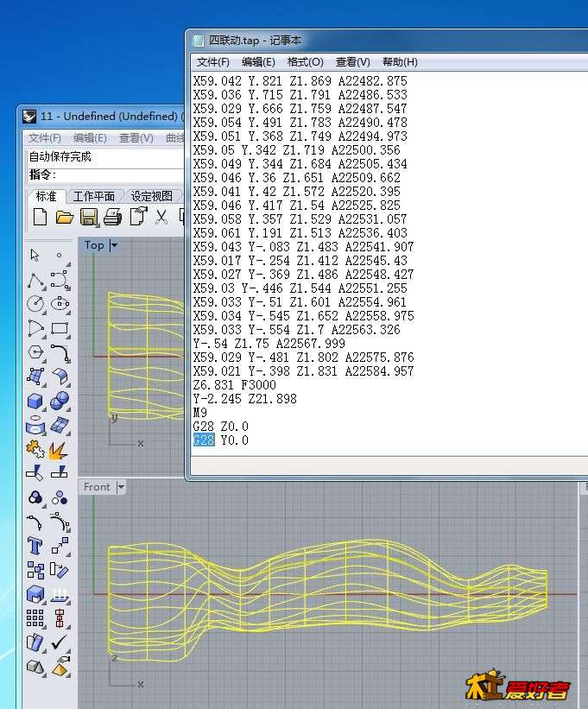Select the Text object T tool

point(35,547)
